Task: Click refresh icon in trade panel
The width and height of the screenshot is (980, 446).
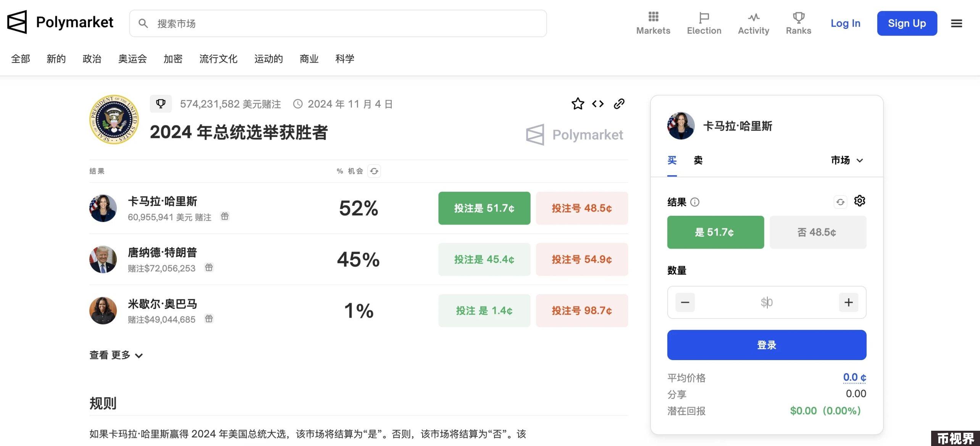Action: 840,202
